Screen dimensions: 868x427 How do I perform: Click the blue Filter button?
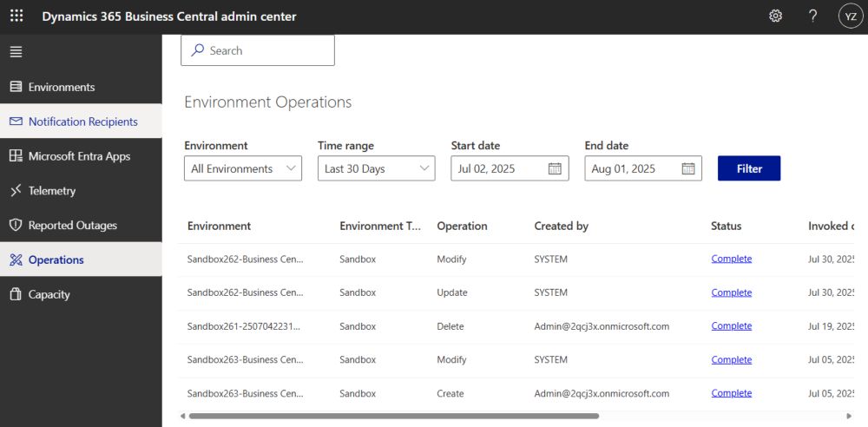click(x=749, y=168)
